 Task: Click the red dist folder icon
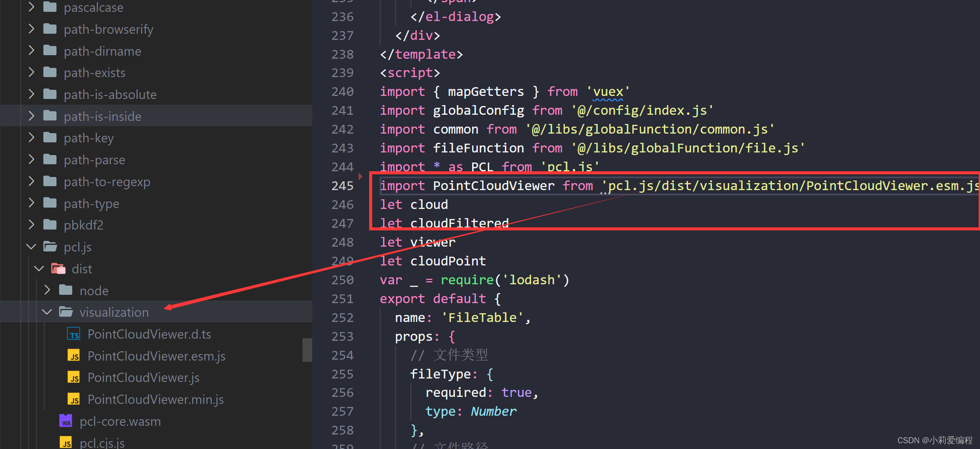(58, 269)
